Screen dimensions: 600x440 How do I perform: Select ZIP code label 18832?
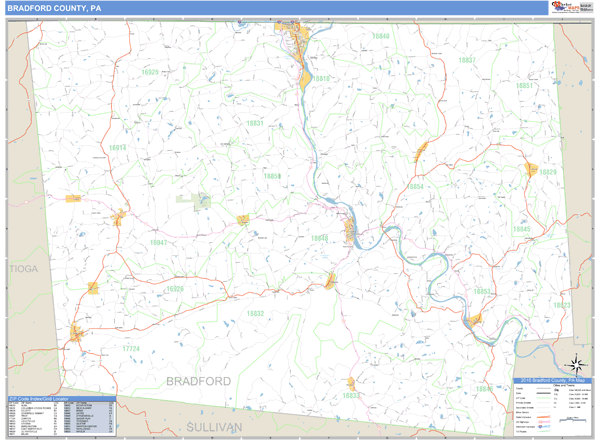click(255, 314)
